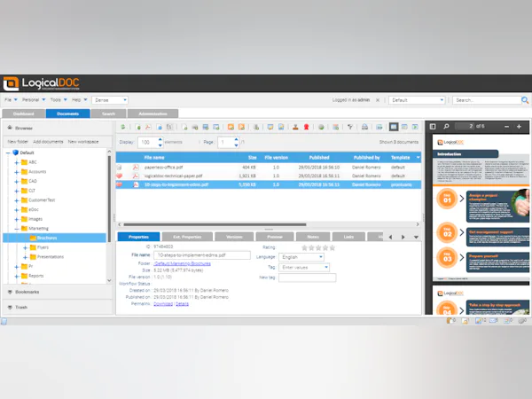Open the Notes tab

tap(313, 237)
